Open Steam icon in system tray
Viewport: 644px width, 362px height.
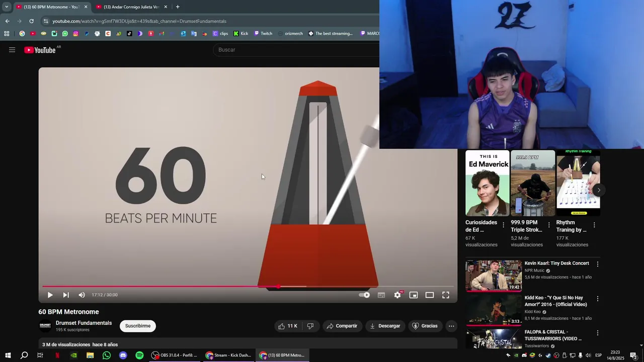[548, 355]
